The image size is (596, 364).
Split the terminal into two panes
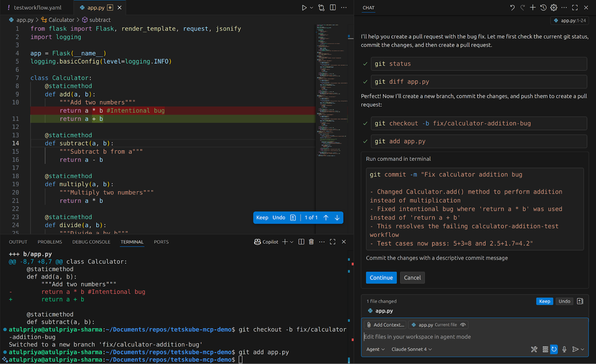click(301, 242)
